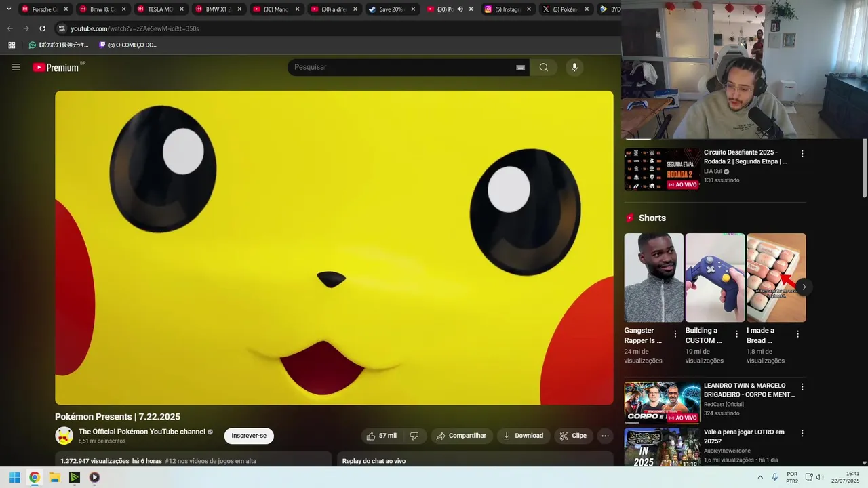This screenshot has height=488, width=868.
Task: Download the video
Action: pos(522,436)
